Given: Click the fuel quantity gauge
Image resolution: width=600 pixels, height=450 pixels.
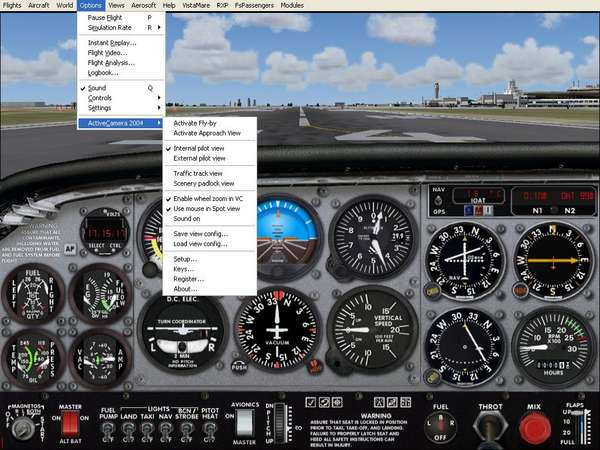Looking at the screenshot, I should click(x=33, y=294).
